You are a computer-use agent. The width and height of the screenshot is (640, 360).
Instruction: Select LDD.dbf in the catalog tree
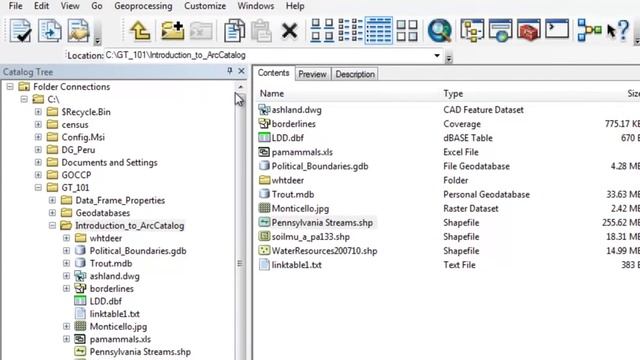[x=105, y=301]
